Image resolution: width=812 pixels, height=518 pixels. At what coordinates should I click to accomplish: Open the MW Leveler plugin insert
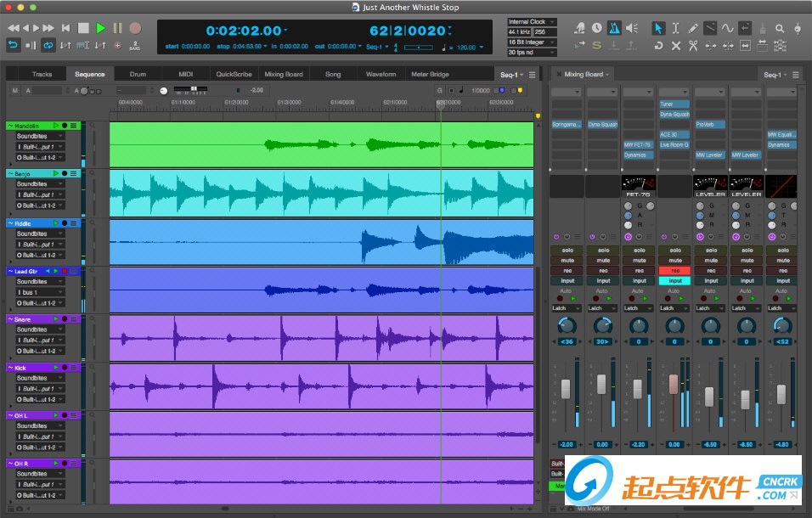711,155
